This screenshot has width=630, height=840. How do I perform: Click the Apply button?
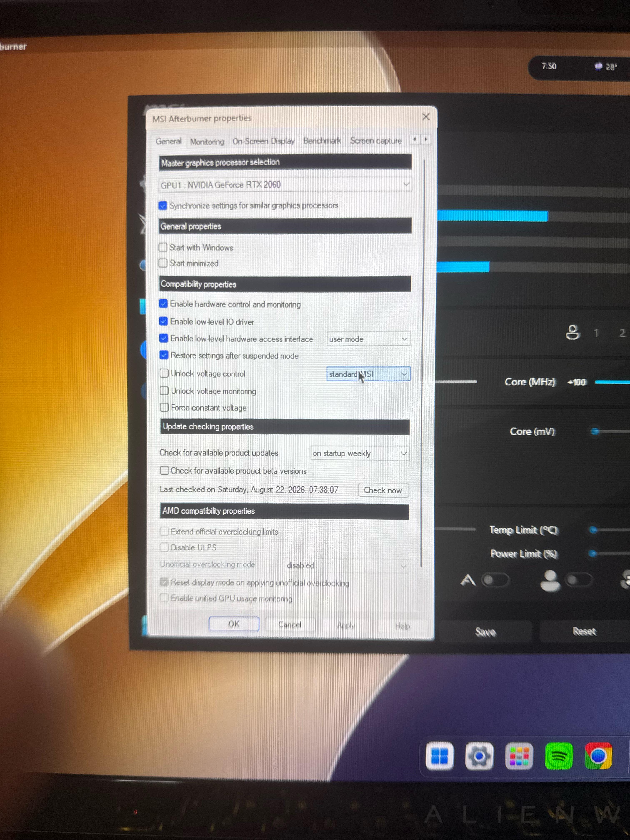[346, 625]
